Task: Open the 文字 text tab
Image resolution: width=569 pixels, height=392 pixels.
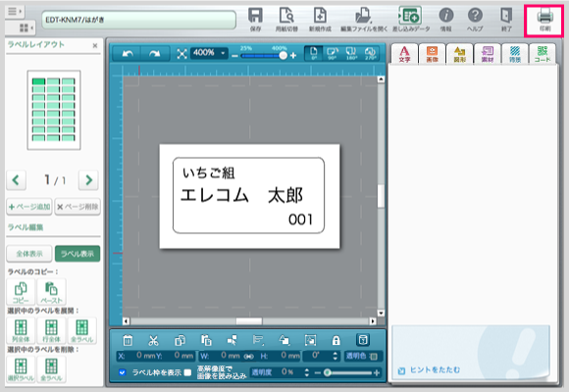Action: click(404, 55)
